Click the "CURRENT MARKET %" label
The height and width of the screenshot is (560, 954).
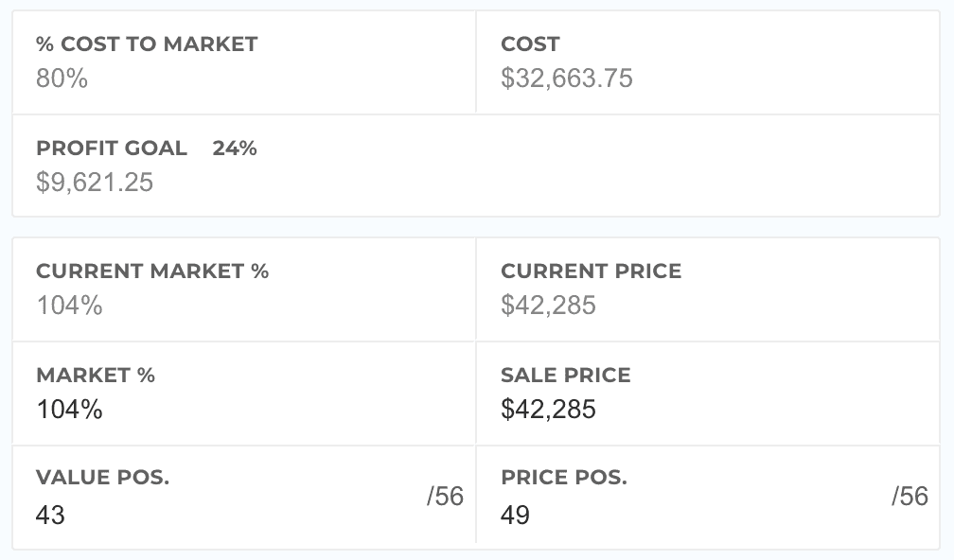pos(152,271)
